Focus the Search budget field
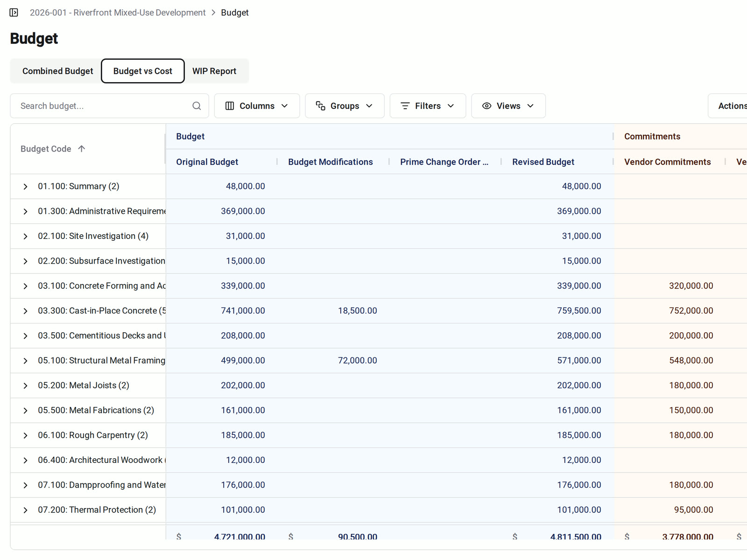 (x=109, y=106)
